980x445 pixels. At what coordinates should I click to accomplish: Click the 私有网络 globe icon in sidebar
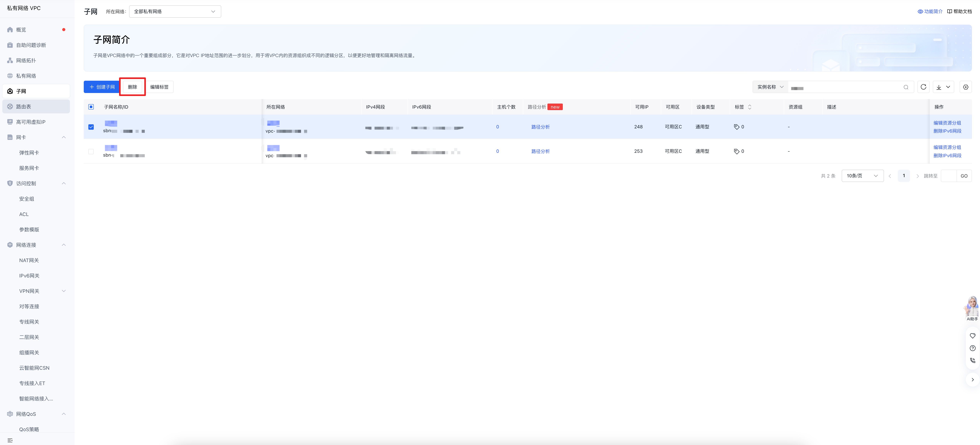click(x=10, y=76)
